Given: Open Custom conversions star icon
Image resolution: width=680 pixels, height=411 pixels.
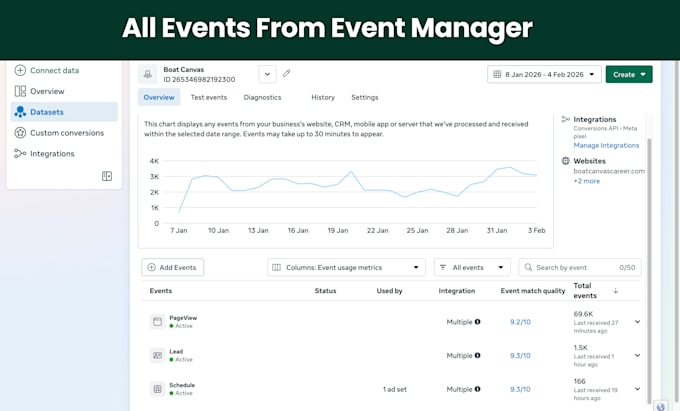Looking at the screenshot, I should [x=20, y=133].
